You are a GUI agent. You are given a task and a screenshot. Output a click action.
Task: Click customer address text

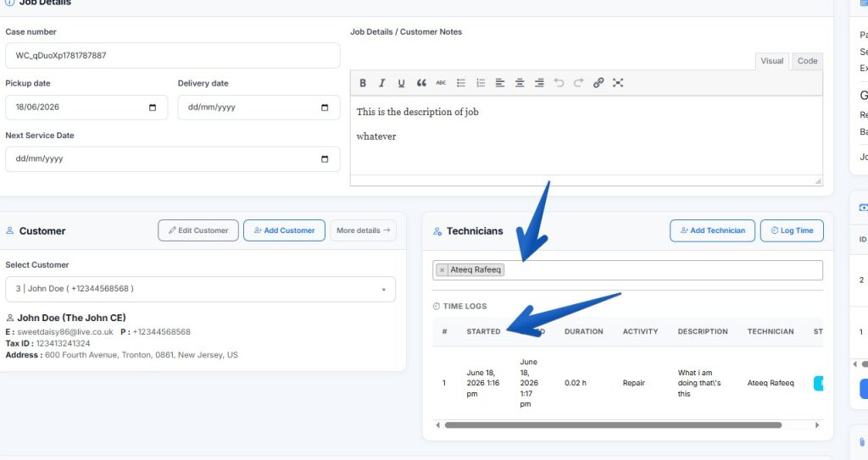142,356
